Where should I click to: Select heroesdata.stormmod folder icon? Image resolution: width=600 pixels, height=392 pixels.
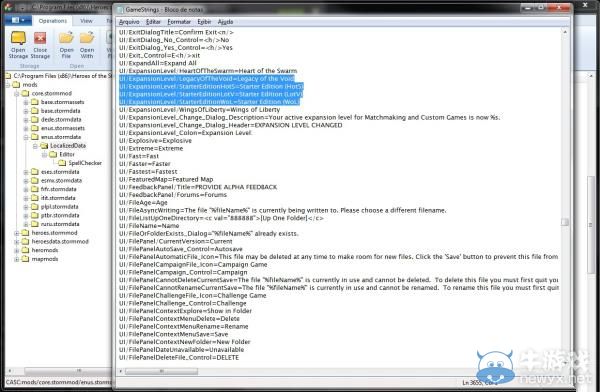pyautogui.click(x=26, y=242)
